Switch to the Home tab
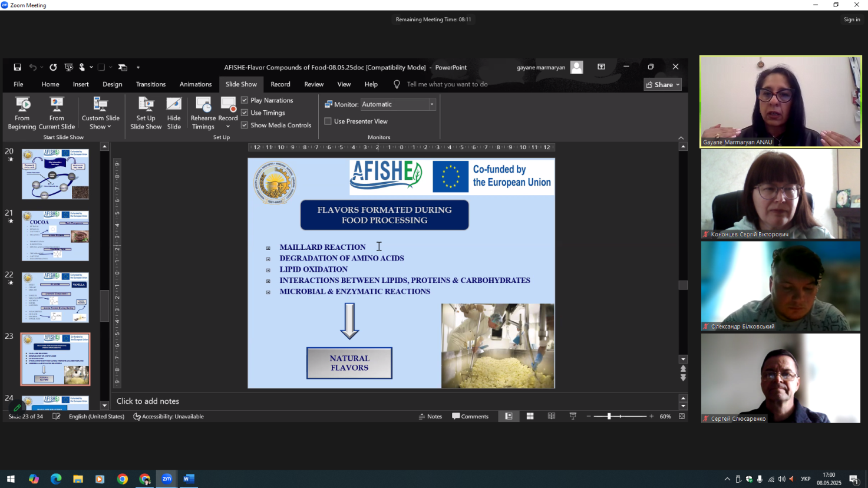This screenshot has width=868, height=488. coord(50,84)
